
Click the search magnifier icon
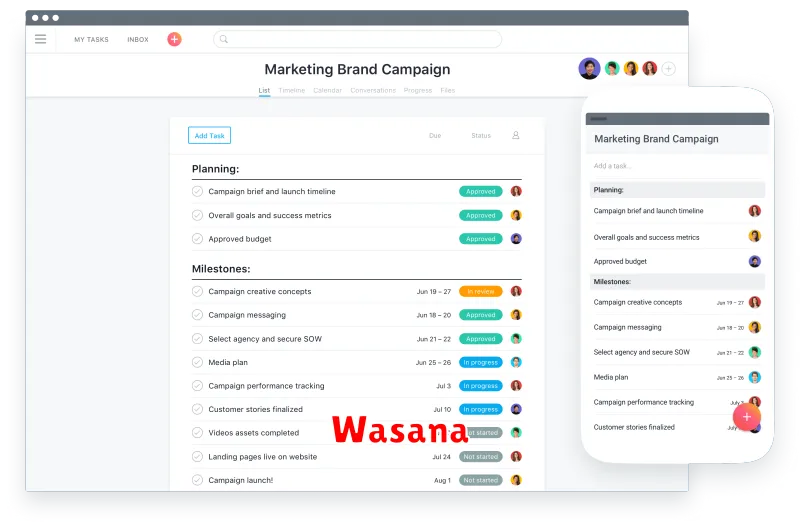click(x=223, y=39)
